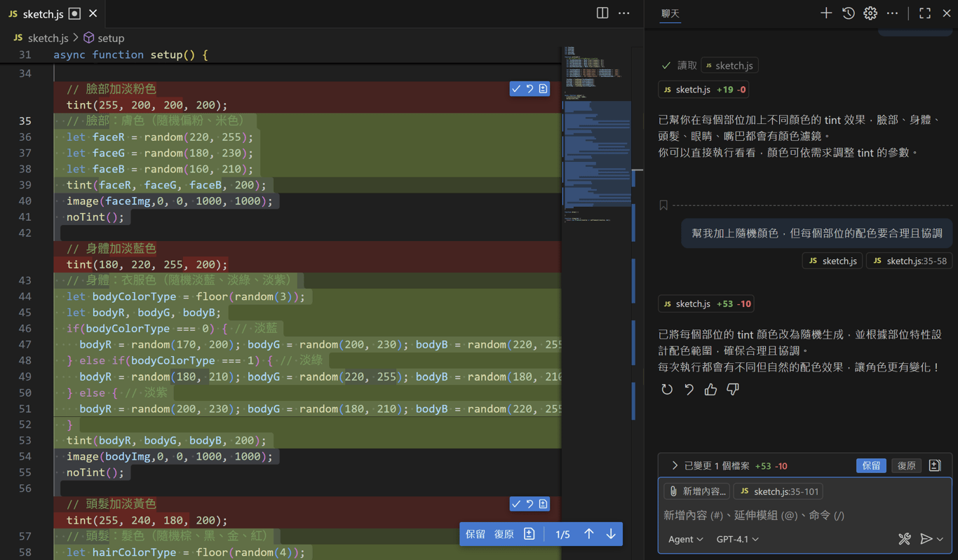Undo the hair tint change hunk

[529, 504]
